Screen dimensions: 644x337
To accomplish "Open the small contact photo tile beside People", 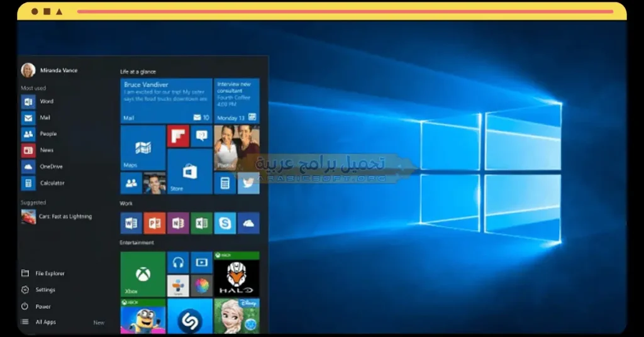I will coord(155,183).
